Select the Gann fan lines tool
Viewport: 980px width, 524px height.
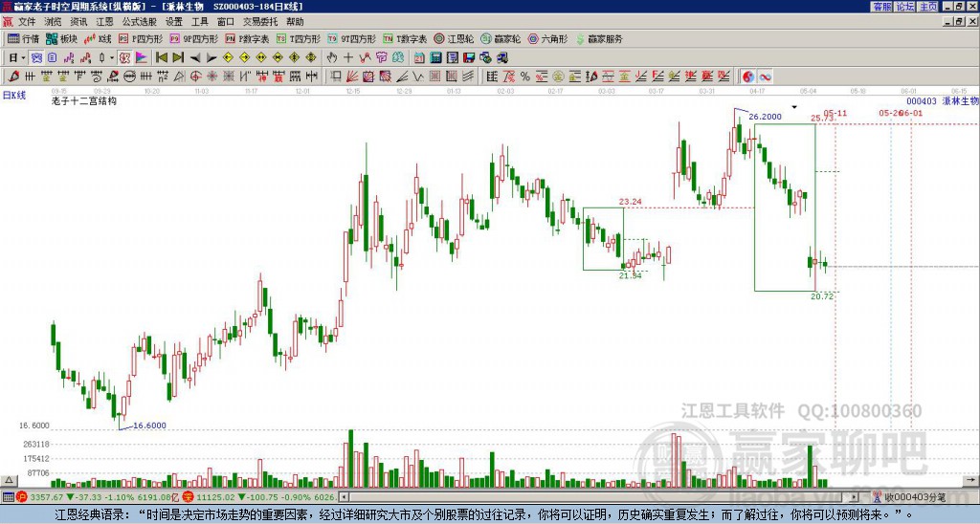[x=352, y=76]
